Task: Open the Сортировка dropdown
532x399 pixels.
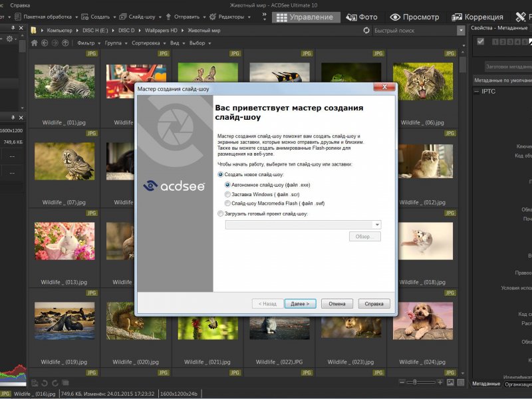Action: (x=148, y=43)
